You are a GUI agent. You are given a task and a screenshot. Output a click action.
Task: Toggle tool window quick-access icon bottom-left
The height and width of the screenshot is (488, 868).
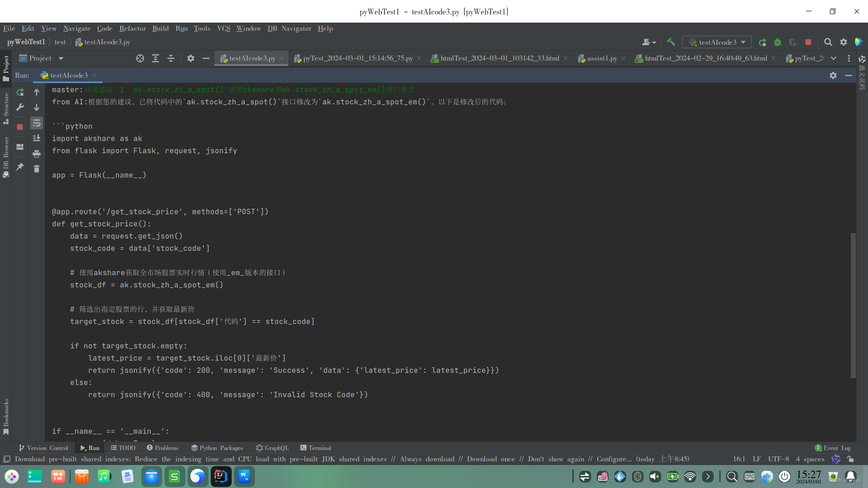coord(7,459)
